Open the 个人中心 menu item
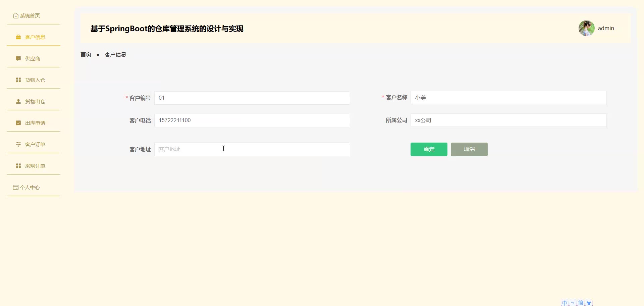Image resolution: width=644 pixels, height=306 pixels. (34, 188)
